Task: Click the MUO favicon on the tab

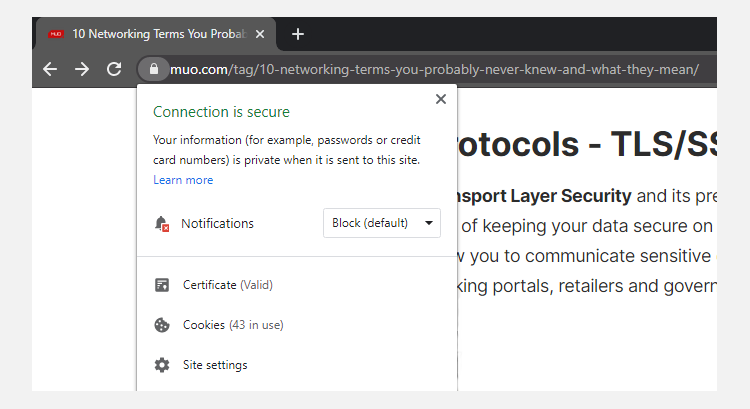Action: (x=56, y=34)
